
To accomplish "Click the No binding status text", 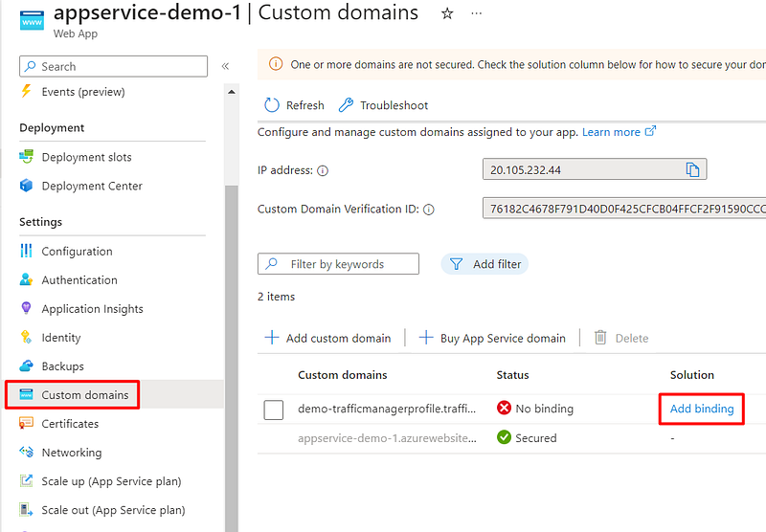I will pyautogui.click(x=544, y=409).
